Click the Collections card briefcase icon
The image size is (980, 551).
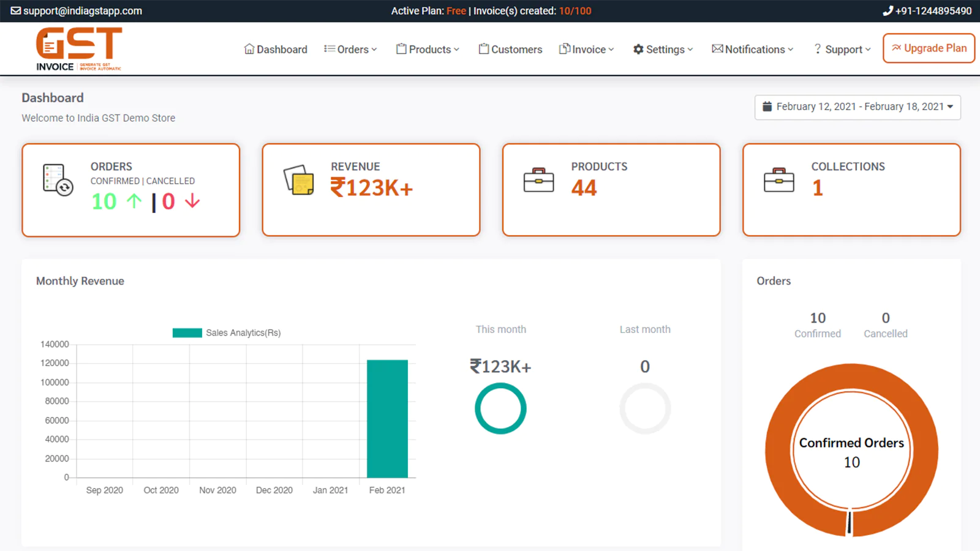click(x=778, y=180)
